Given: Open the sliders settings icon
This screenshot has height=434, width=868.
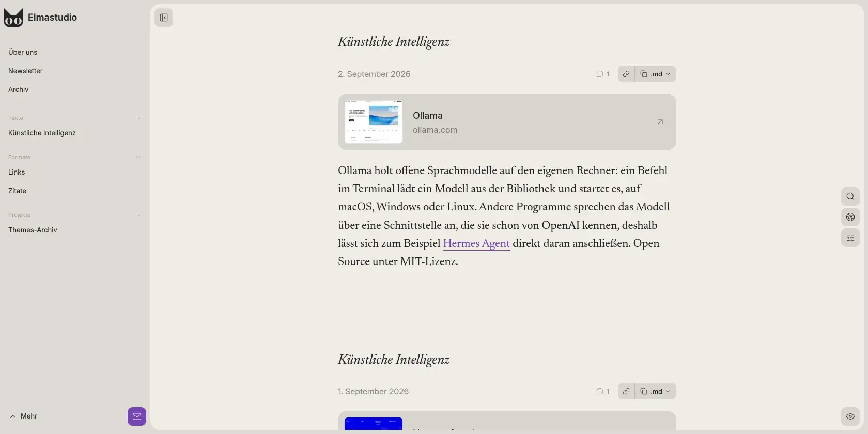Looking at the screenshot, I should [x=850, y=238].
